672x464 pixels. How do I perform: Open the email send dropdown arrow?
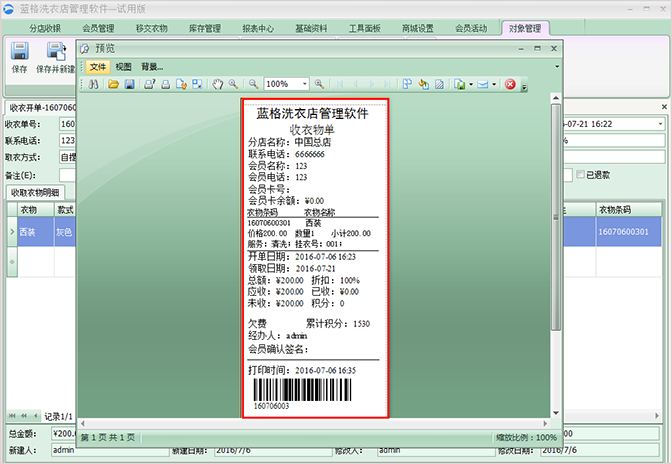click(496, 85)
